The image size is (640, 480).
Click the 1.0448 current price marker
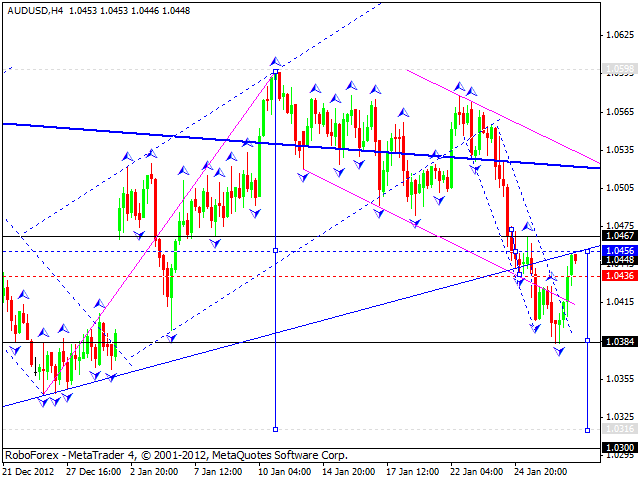point(619,259)
